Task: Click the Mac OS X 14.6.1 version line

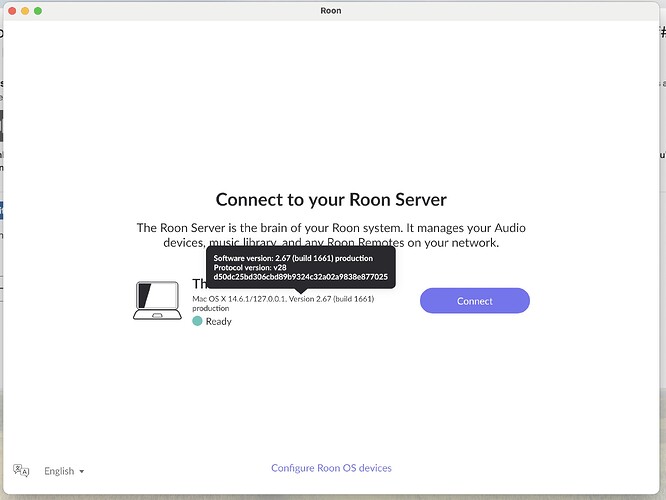Action: tap(283, 299)
